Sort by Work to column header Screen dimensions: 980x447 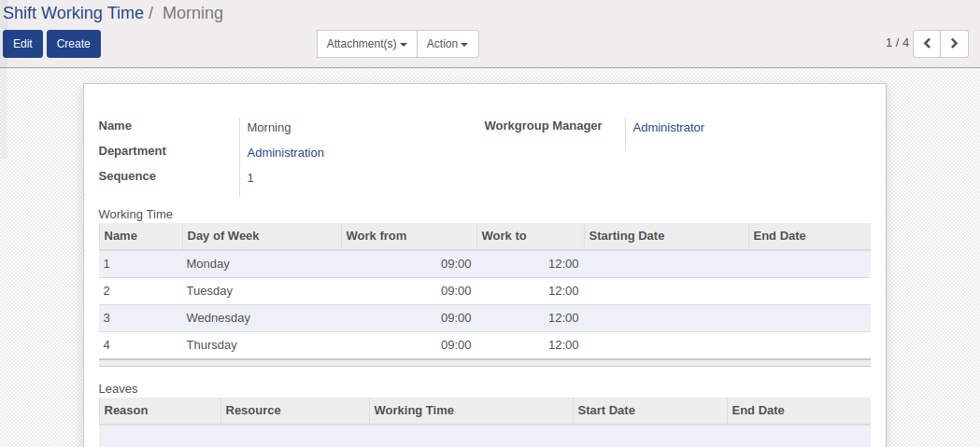pyautogui.click(x=504, y=236)
